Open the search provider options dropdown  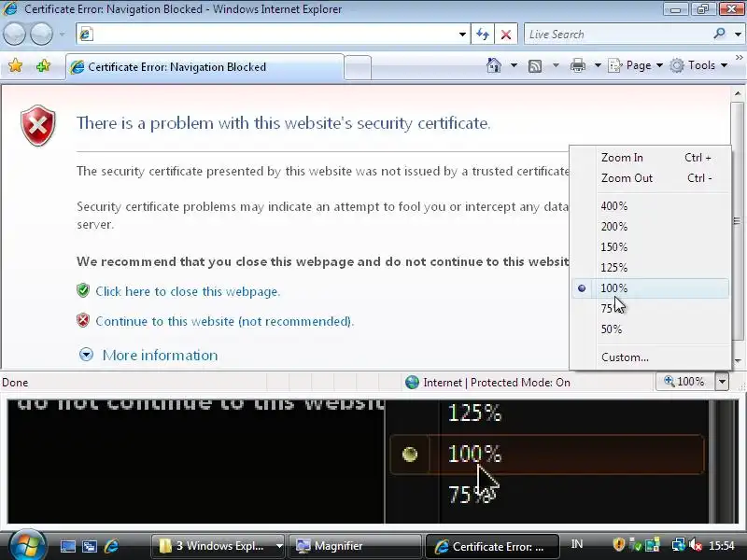(x=738, y=35)
